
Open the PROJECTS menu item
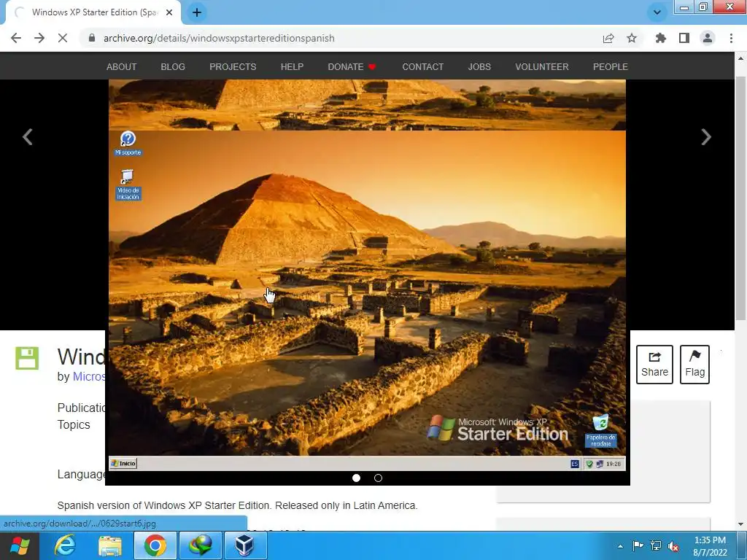tap(233, 66)
